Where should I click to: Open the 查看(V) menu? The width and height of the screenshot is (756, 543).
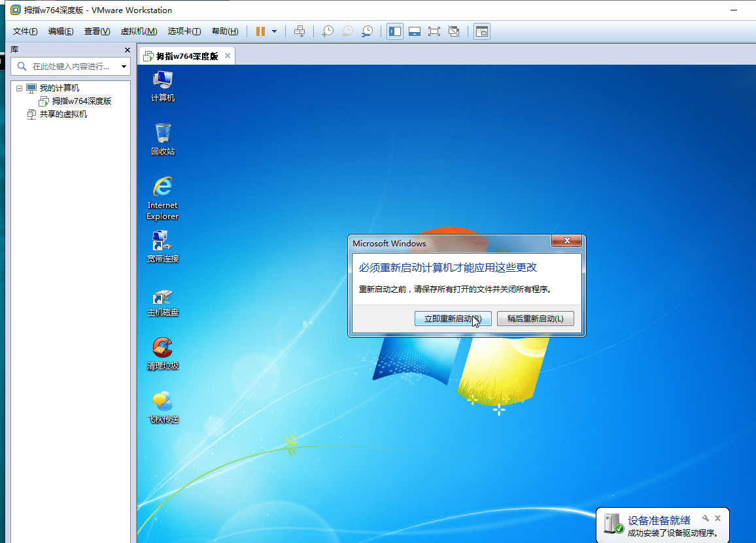point(97,31)
